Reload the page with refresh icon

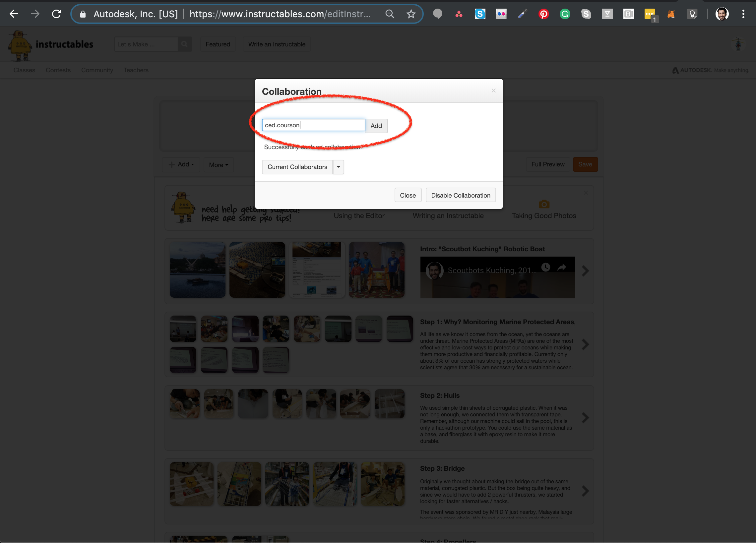[57, 14]
